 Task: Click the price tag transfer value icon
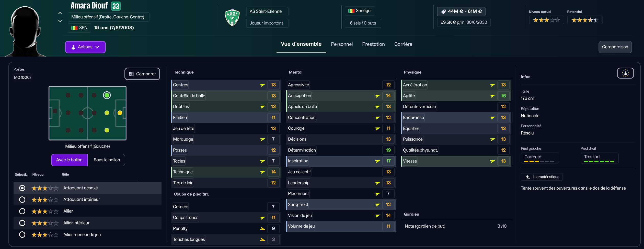tap(443, 11)
